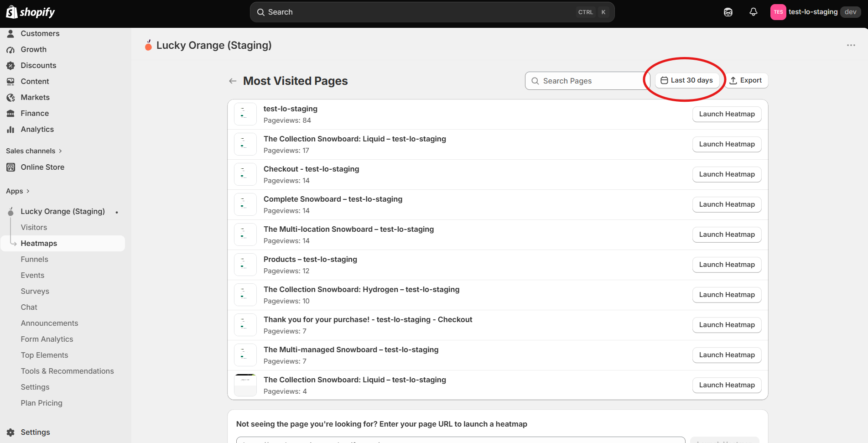This screenshot has width=868, height=443.
Task: Go to Events page
Action: (32, 275)
